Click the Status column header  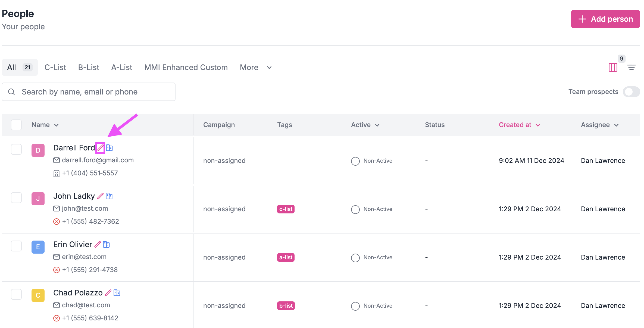435,125
